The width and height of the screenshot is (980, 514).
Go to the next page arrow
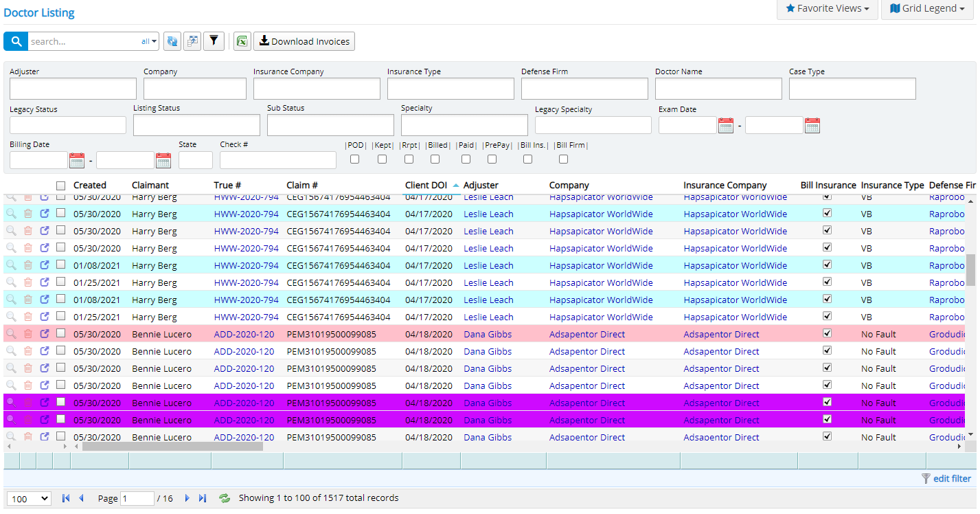(187, 498)
